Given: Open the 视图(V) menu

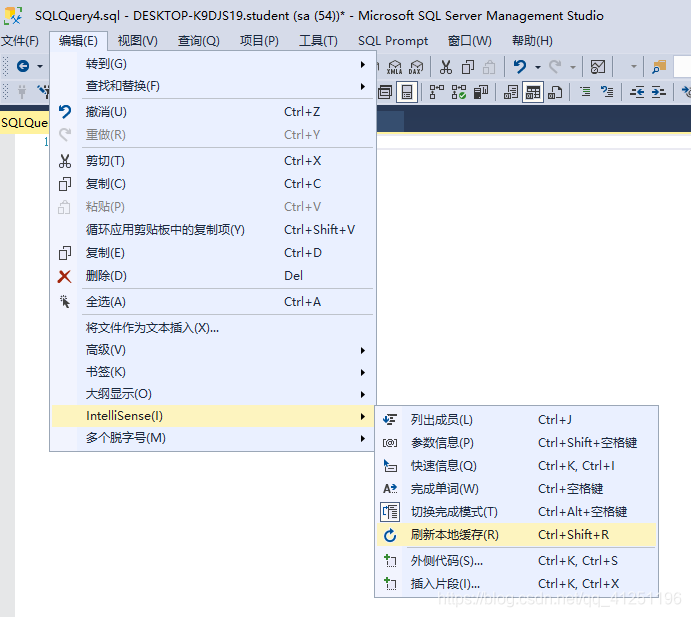Looking at the screenshot, I should (138, 41).
